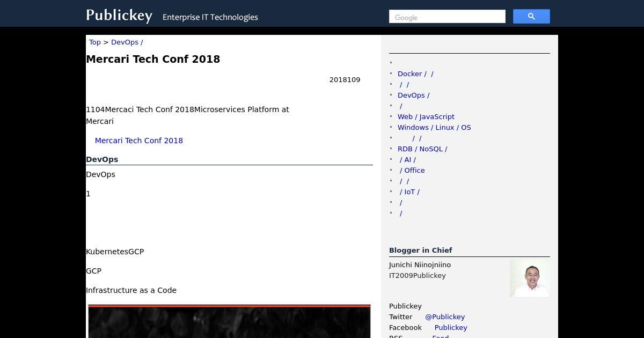The width and height of the screenshot is (644, 338).
Task: Open the RDB / NoSQL category
Action: pos(422,149)
